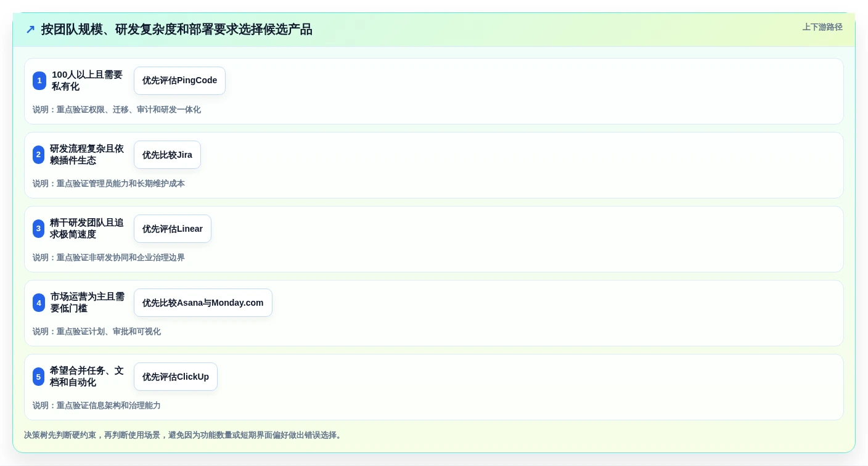Click the title 按团队规模、研发复杂度和部署要求选择候选产品
This screenshot has width=868, height=466.
(177, 30)
